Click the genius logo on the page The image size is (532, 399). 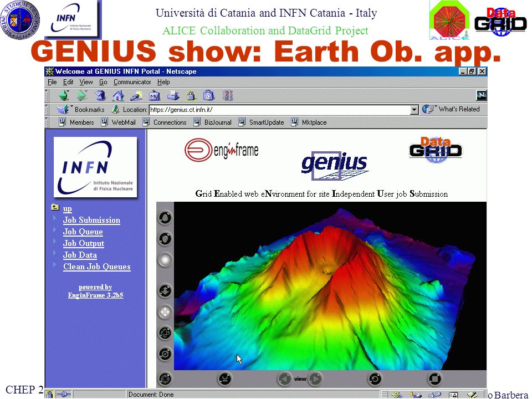[335, 166]
